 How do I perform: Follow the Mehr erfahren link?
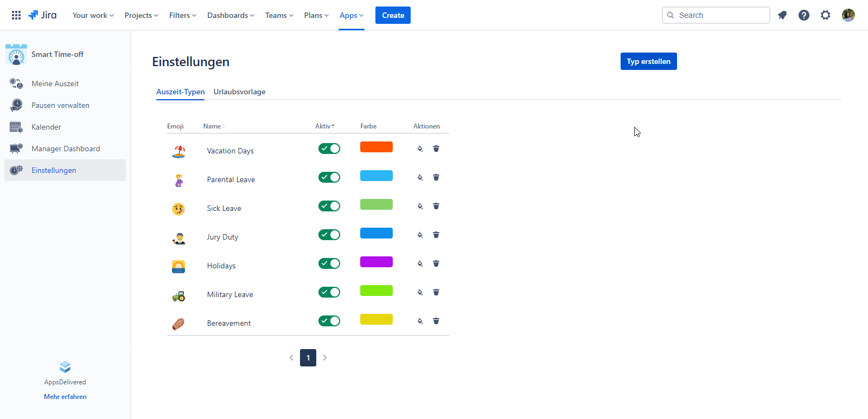pyautogui.click(x=65, y=397)
